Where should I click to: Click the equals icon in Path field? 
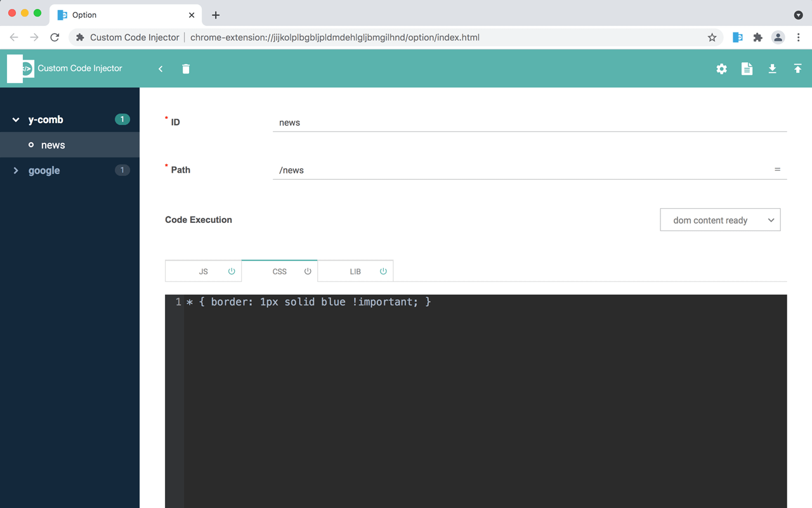click(777, 170)
